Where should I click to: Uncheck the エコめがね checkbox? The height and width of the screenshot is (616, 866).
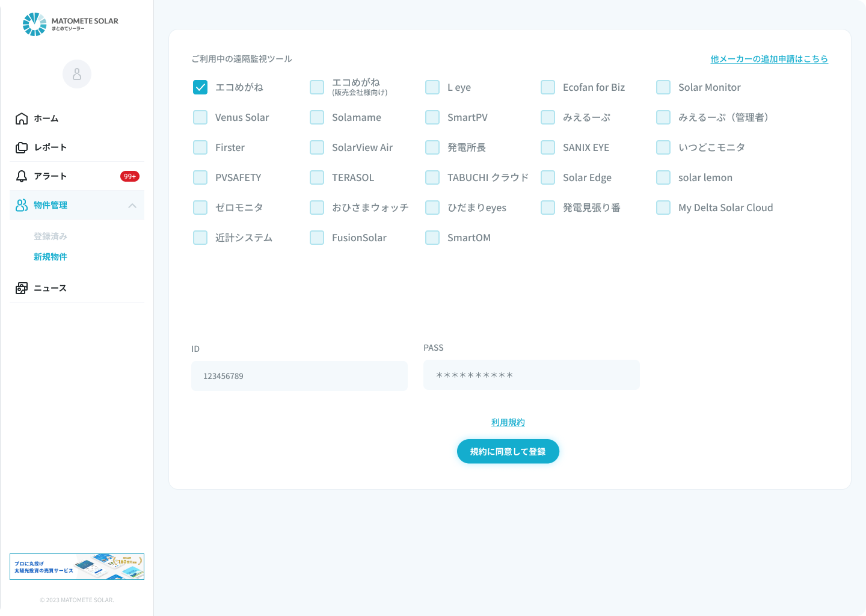coord(200,87)
